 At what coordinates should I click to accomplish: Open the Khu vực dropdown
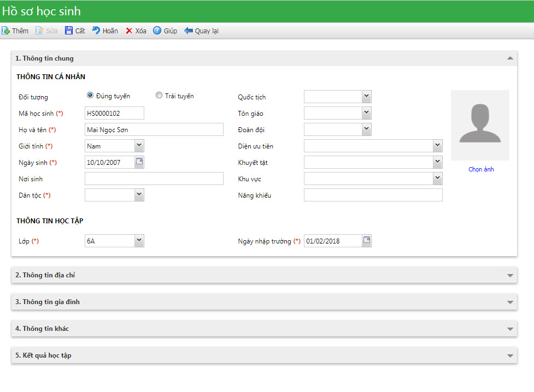point(438,179)
